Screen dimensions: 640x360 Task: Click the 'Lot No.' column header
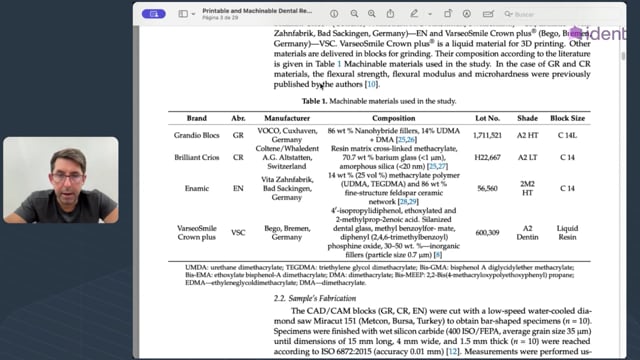487,118
